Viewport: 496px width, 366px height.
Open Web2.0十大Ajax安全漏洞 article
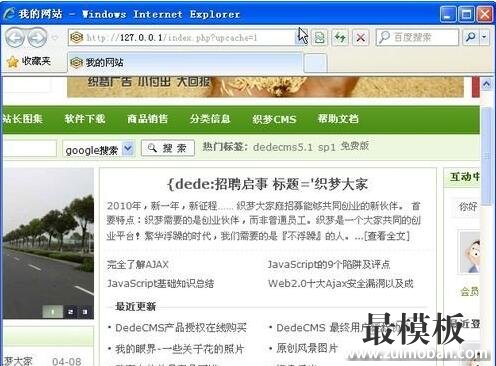pyautogui.click(x=341, y=283)
